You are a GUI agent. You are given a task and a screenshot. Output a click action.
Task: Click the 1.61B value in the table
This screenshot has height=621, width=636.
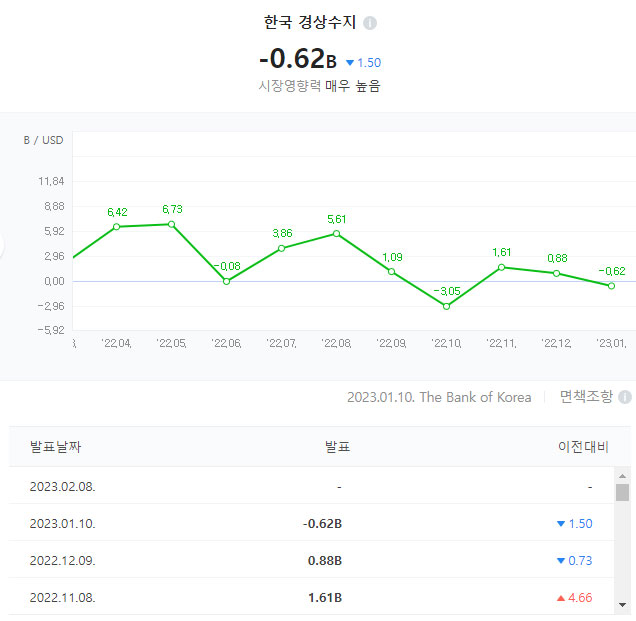tap(325, 597)
